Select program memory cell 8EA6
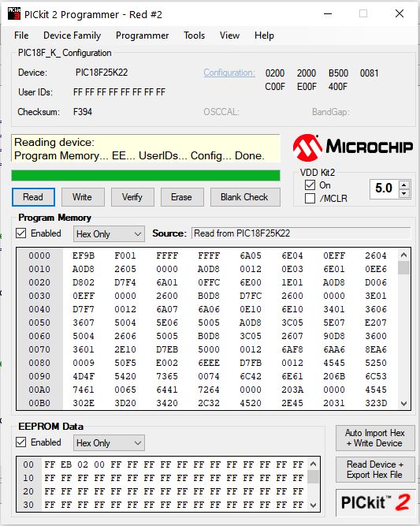The image size is (420, 526). tap(376, 349)
